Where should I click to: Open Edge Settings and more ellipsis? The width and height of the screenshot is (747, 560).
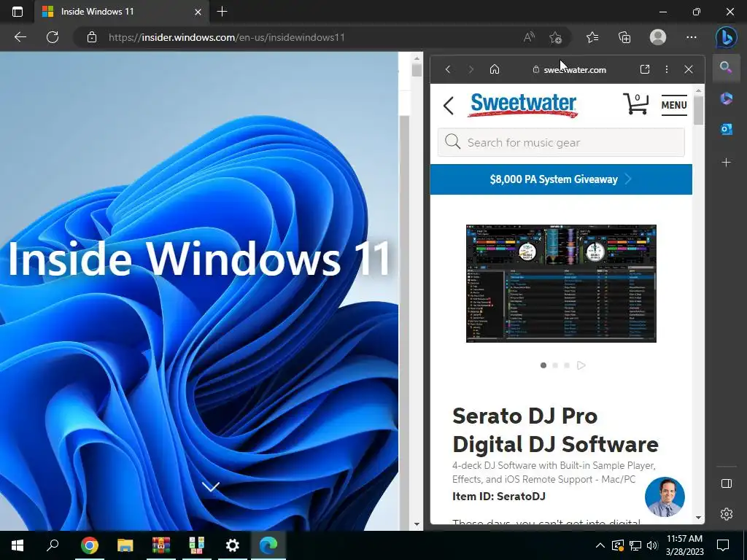tap(692, 37)
